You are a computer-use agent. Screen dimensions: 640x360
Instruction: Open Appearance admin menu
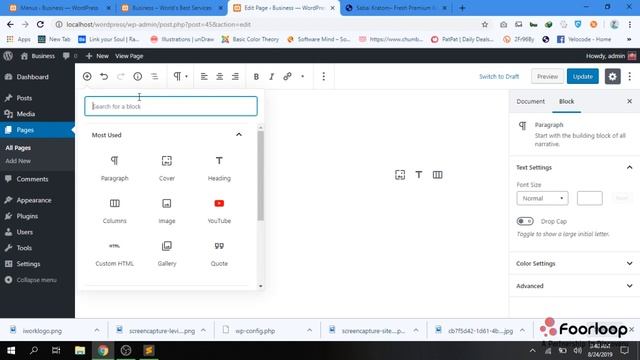click(34, 200)
